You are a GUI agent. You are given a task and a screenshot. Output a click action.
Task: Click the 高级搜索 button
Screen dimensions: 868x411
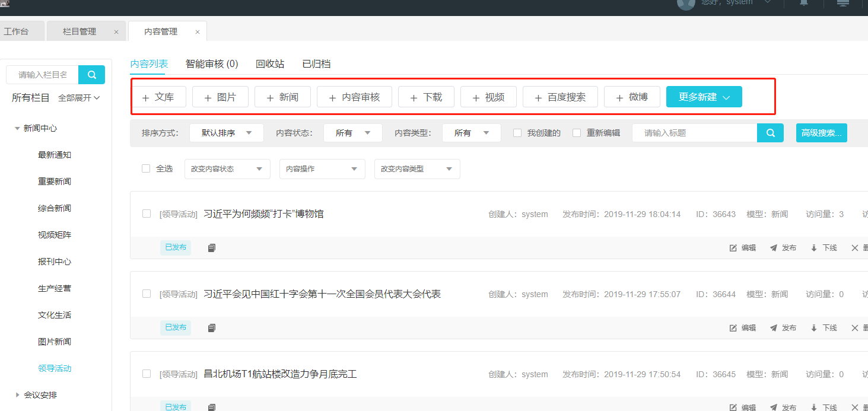pos(821,133)
